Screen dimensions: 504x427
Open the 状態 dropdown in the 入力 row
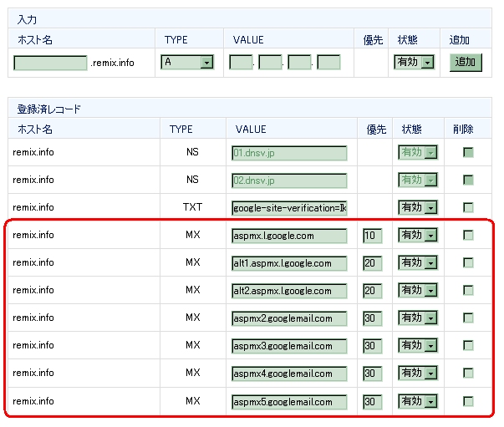point(414,63)
